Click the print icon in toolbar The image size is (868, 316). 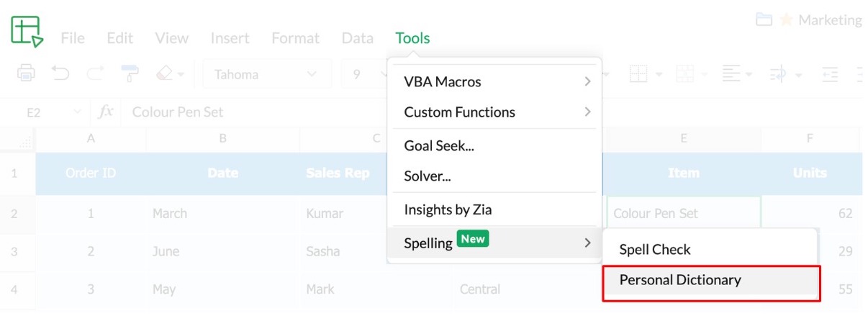pyautogui.click(x=26, y=73)
